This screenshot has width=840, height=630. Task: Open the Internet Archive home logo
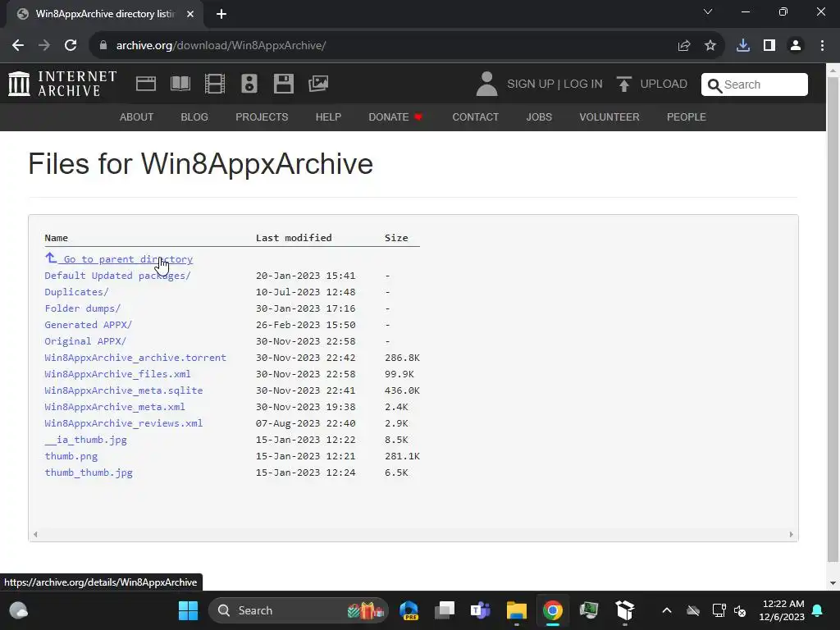[62, 84]
